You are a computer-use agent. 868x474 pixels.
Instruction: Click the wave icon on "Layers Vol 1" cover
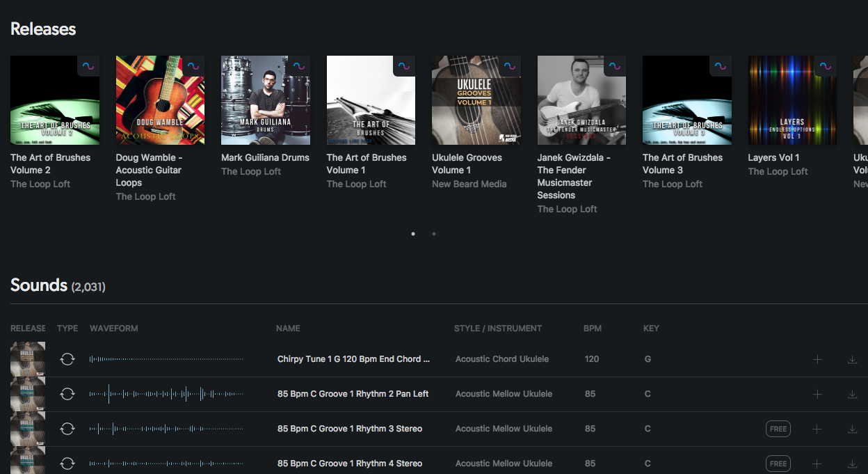(x=826, y=65)
